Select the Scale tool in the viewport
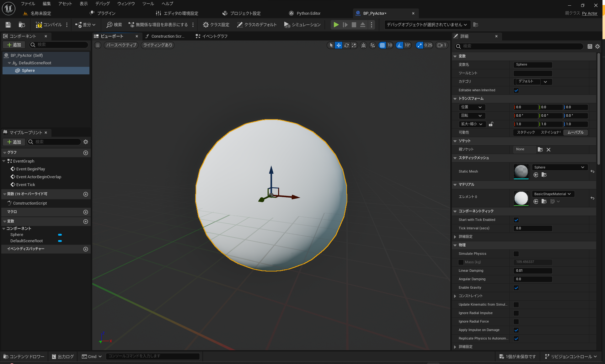Screen dimensions: 605x364 pos(354,45)
